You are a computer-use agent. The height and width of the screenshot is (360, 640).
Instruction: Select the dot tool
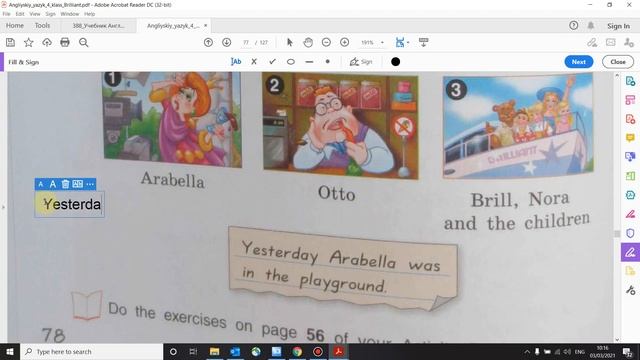click(x=327, y=62)
